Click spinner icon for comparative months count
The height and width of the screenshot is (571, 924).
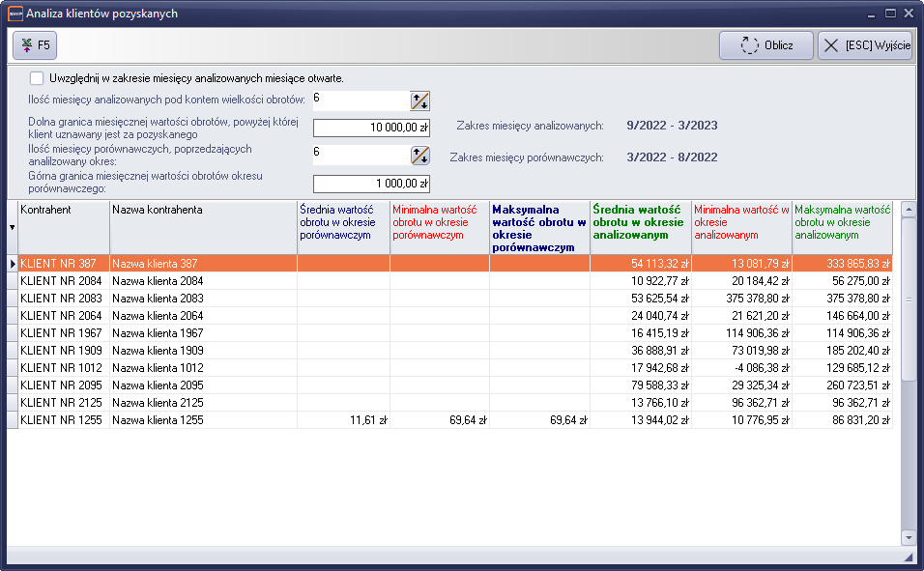(419, 155)
